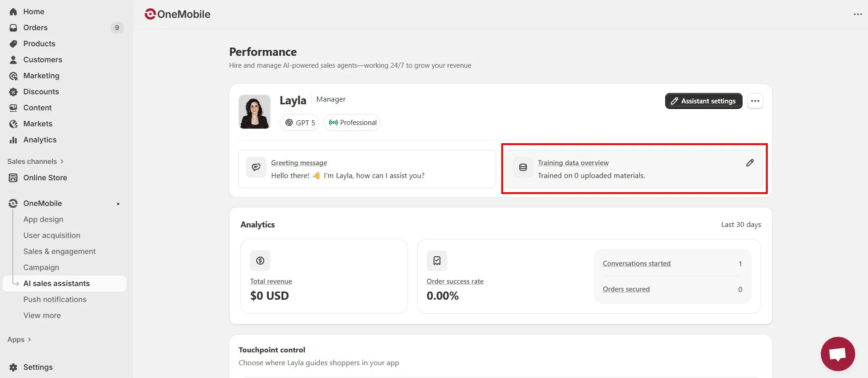Screen dimensions: 868x378
Task: Click the Order success rate receipt icon
Action: pyautogui.click(x=437, y=261)
